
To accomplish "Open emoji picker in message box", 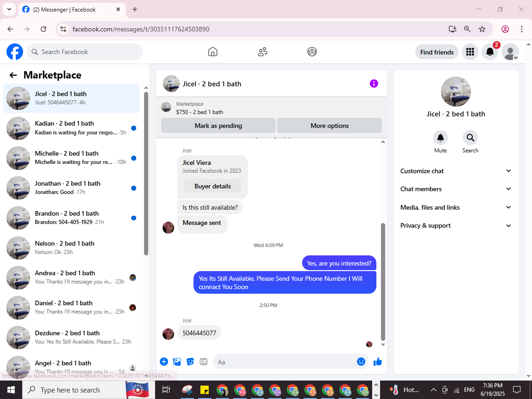I will click(361, 362).
